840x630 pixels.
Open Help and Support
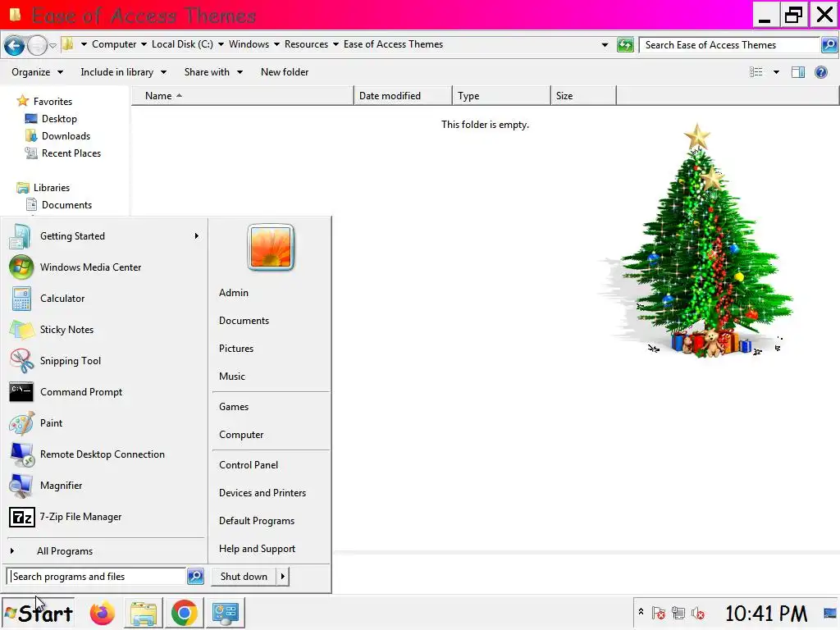click(x=257, y=549)
